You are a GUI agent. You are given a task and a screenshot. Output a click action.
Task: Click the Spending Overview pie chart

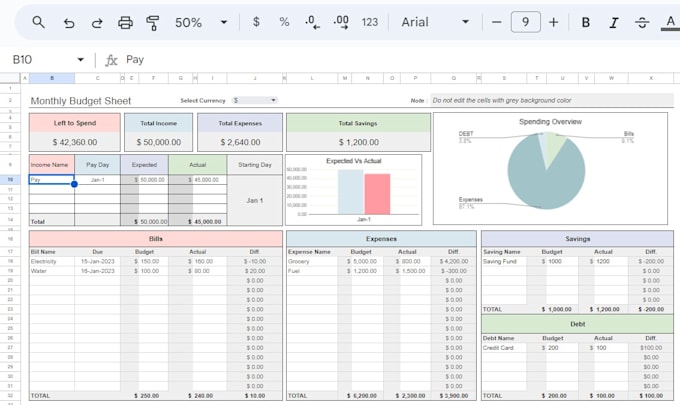546,171
